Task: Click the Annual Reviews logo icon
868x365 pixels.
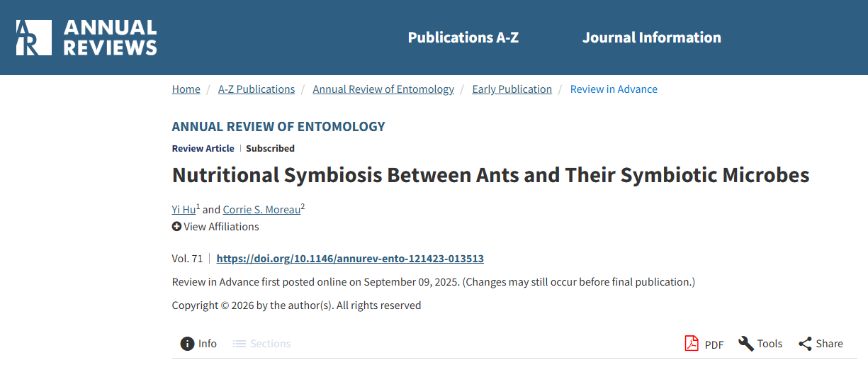Action: (x=33, y=38)
